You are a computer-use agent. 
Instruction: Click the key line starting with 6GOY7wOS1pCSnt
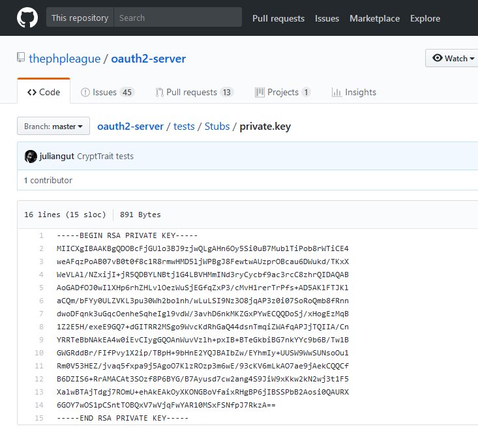click(166, 405)
